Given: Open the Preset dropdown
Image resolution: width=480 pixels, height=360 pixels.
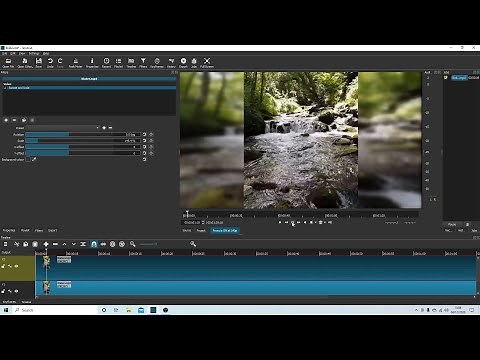Looking at the screenshot, I should (x=63, y=128).
